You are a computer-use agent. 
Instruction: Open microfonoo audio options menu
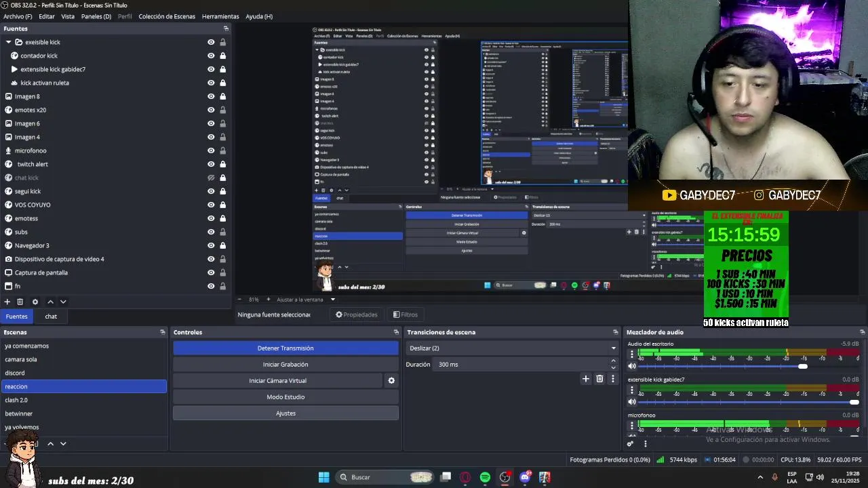632,426
